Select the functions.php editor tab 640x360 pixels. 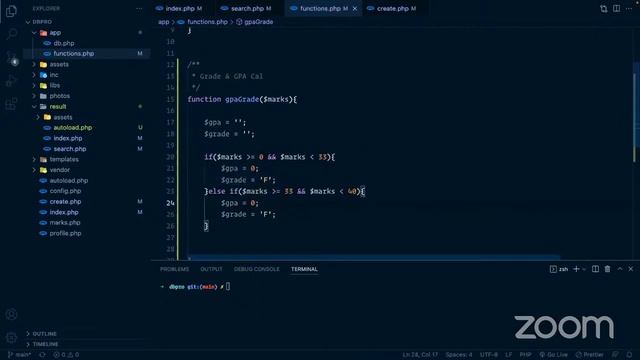click(320, 9)
